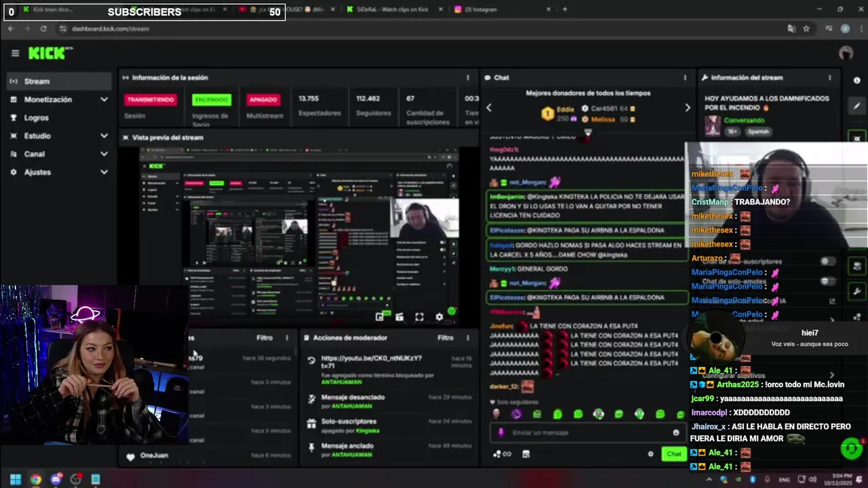Open the Windows Start menu
Screen dimensions: 868x488
16,479
